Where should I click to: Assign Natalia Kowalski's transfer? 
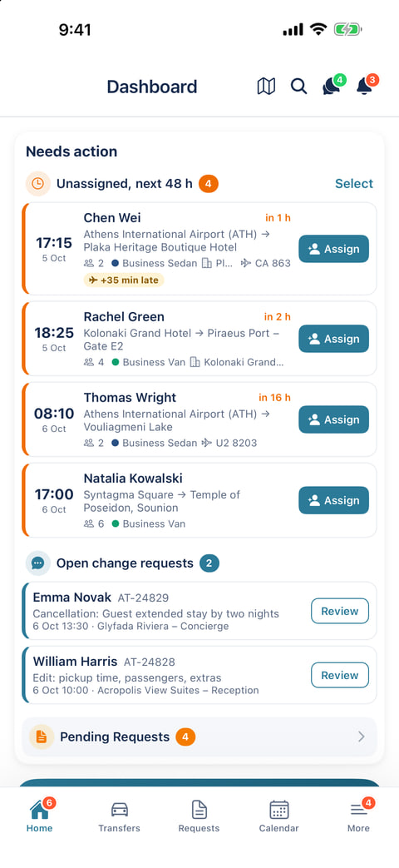tap(334, 500)
